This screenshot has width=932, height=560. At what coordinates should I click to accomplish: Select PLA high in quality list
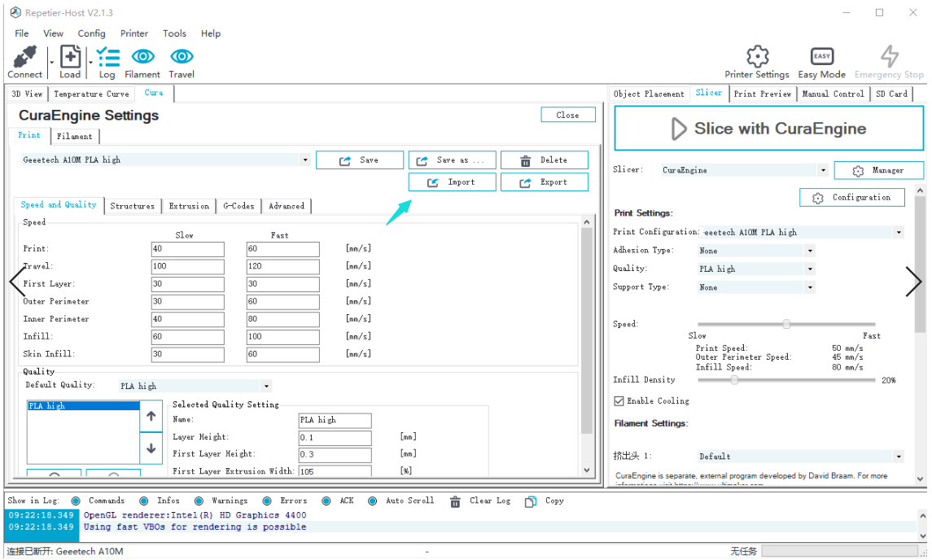[x=83, y=406]
